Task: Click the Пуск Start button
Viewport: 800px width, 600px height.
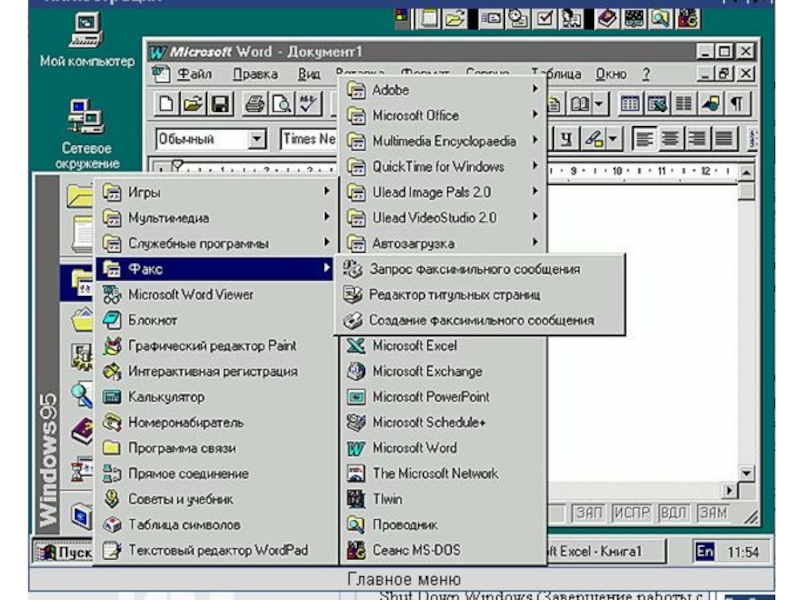Action: (63, 551)
